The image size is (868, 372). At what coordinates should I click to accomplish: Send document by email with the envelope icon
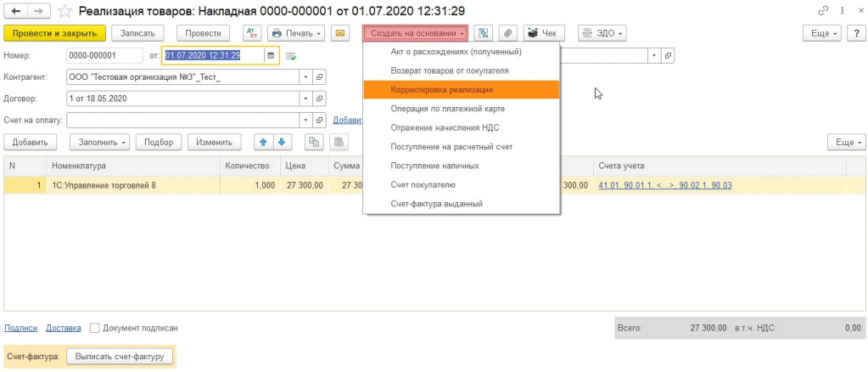pyautogui.click(x=340, y=33)
